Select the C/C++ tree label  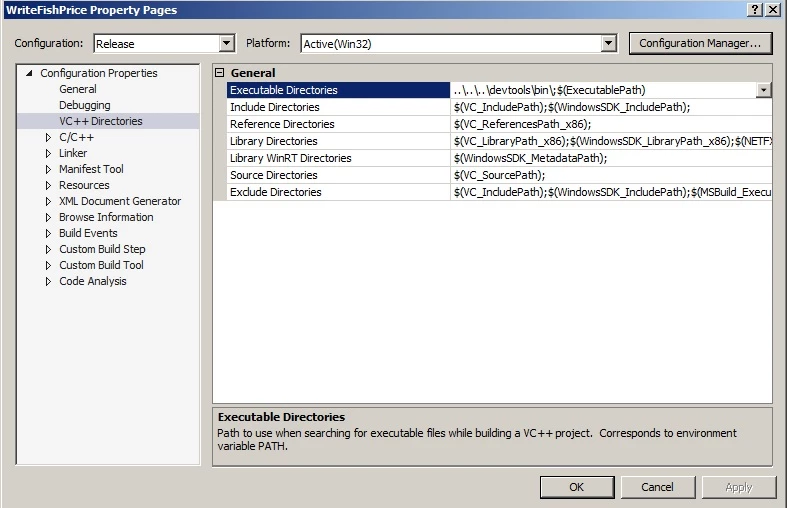tap(76, 137)
